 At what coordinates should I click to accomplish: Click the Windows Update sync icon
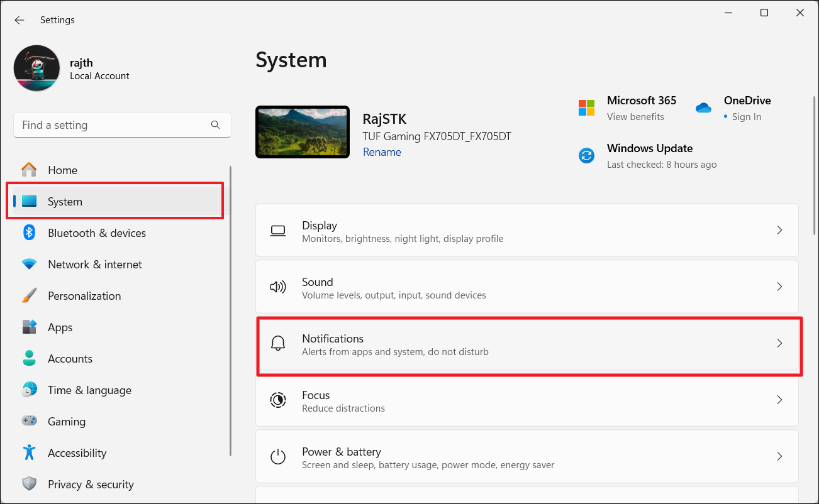[x=586, y=155]
